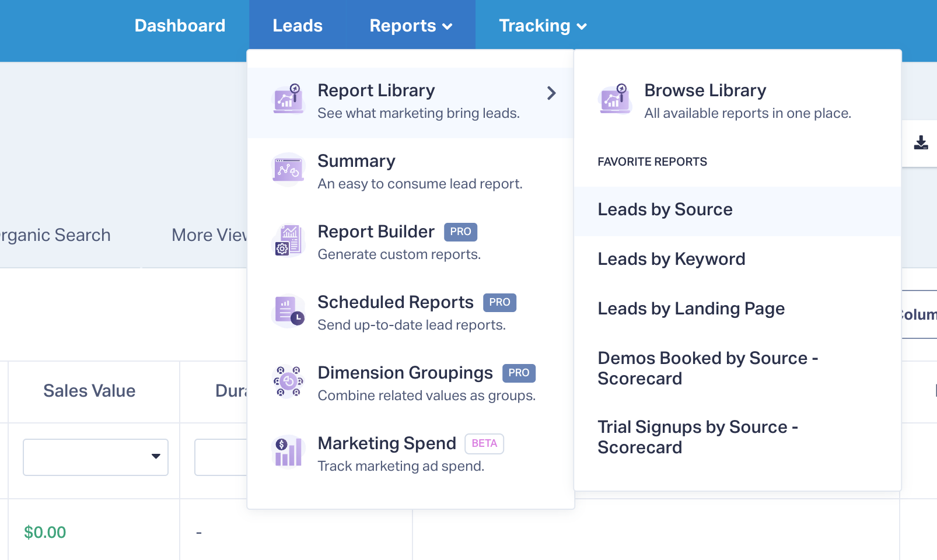The height and width of the screenshot is (560, 937).
Task: Open Report Builder menu title
Action: 376,232
